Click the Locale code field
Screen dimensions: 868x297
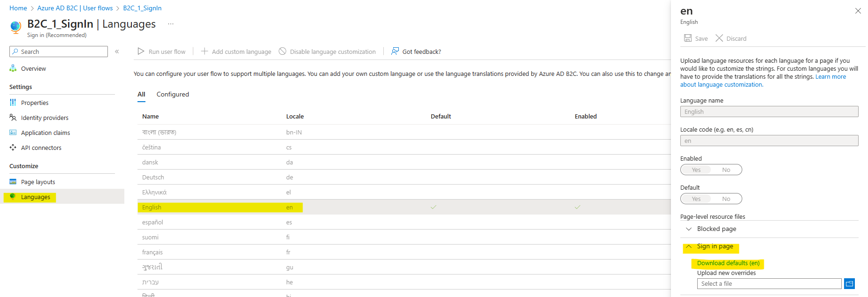(x=769, y=141)
